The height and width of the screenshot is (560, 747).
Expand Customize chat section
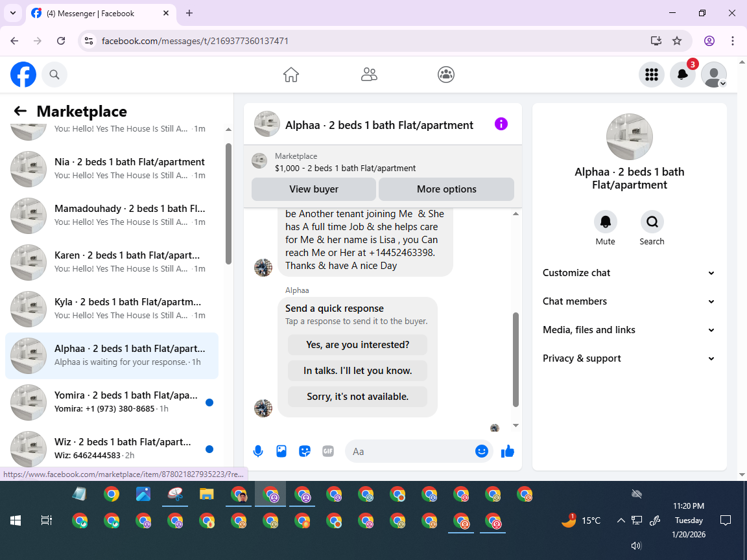click(x=629, y=273)
